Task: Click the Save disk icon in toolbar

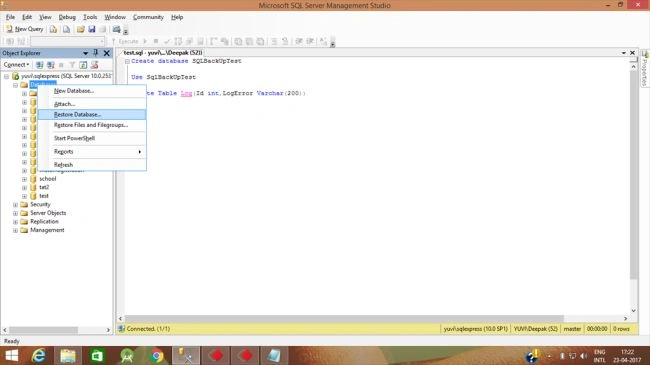Action: [92, 29]
